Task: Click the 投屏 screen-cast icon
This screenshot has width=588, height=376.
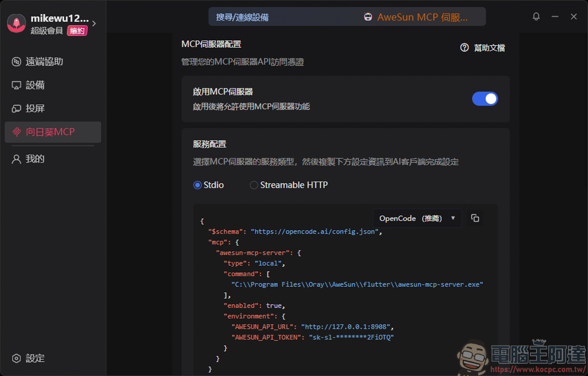Action: click(17, 108)
